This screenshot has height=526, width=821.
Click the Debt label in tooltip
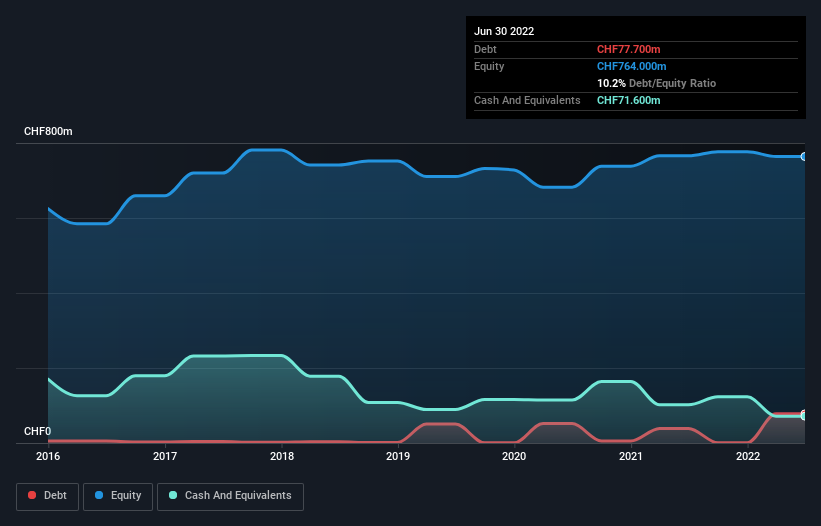pos(485,49)
